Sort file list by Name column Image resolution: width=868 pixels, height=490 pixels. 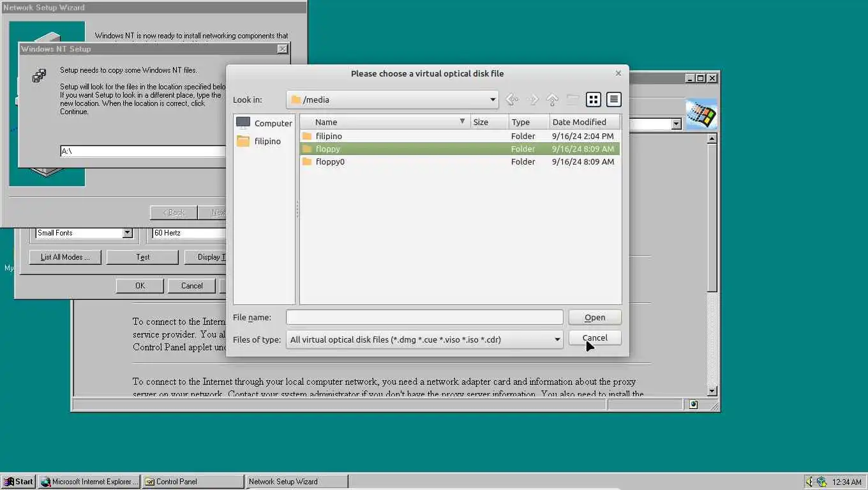pos(385,122)
